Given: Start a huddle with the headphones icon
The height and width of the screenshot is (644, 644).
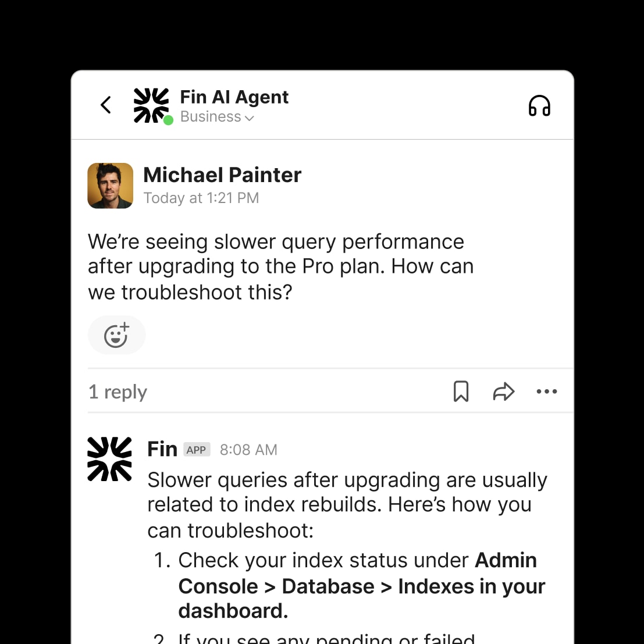Looking at the screenshot, I should [539, 105].
